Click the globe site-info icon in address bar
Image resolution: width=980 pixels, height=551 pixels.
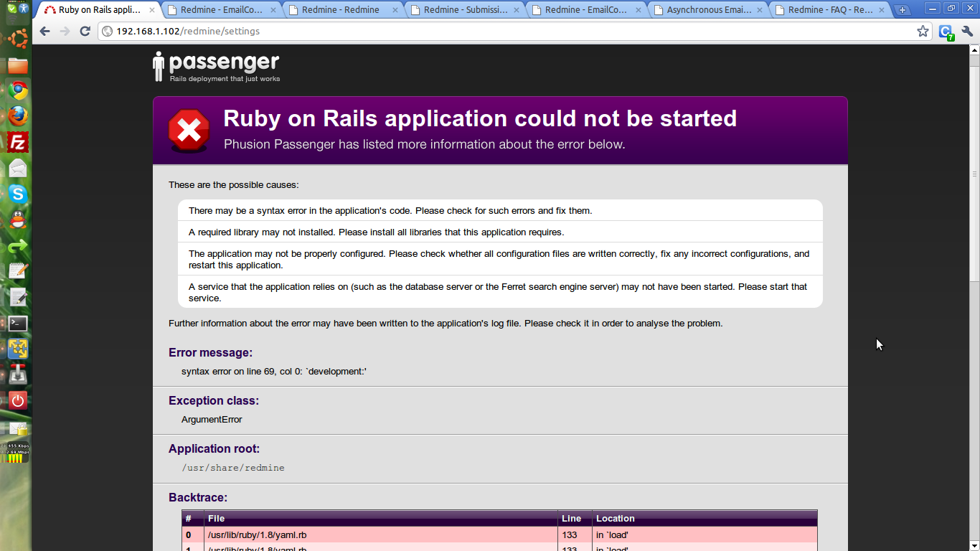pos(108,31)
